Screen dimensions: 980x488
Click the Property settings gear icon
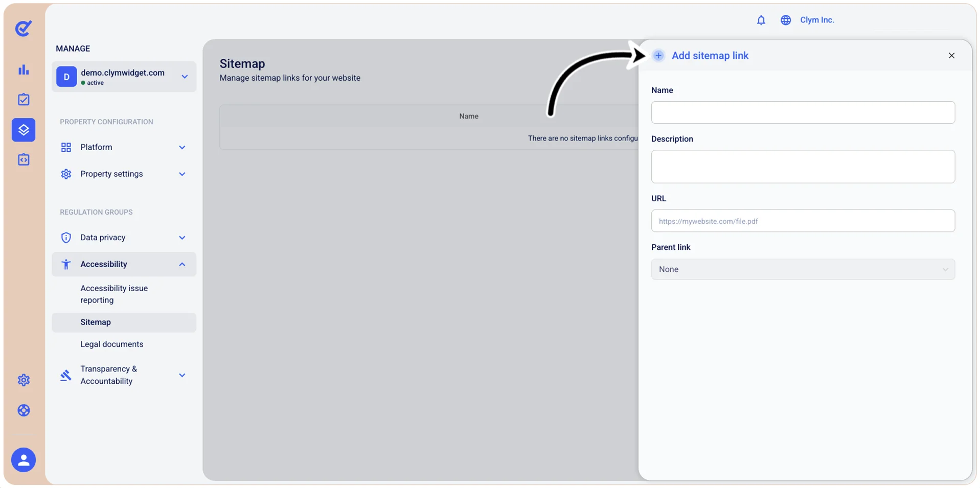tap(66, 174)
